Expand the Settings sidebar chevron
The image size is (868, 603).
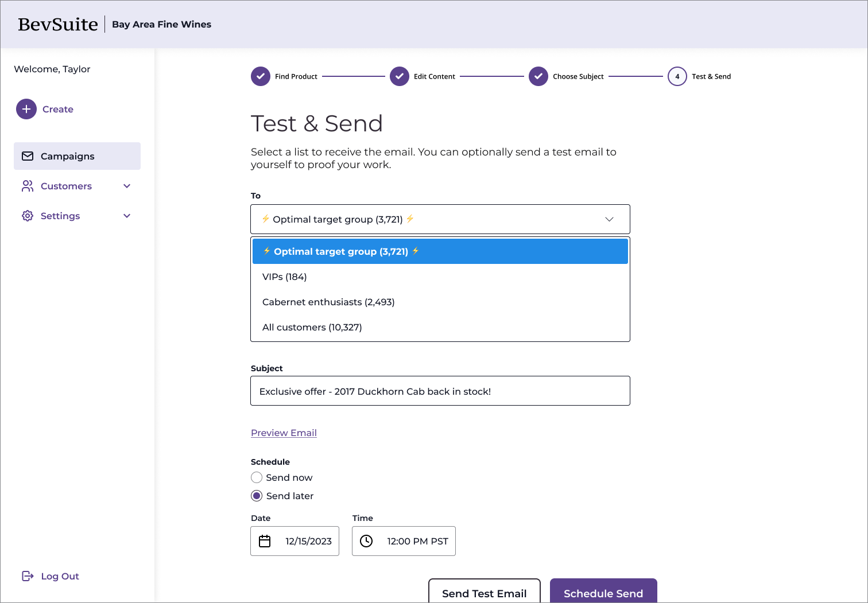click(x=127, y=216)
